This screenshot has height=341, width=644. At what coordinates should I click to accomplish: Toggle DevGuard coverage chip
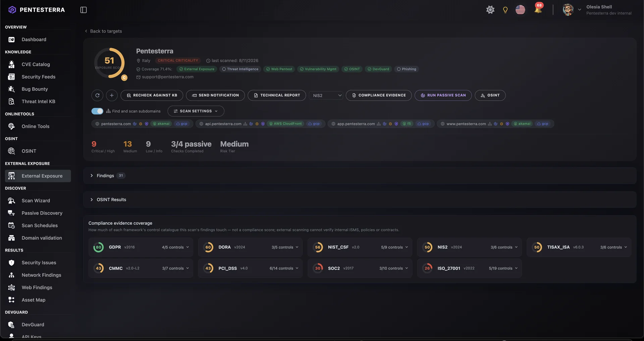[378, 69]
